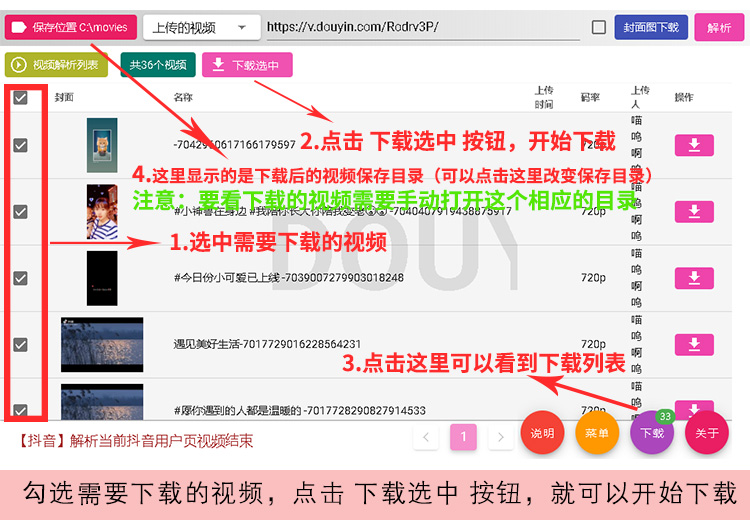Open cat cover thumbnail of first video
The width and height of the screenshot is (750, 520).
pyautogui.click(x=102, y=145)
